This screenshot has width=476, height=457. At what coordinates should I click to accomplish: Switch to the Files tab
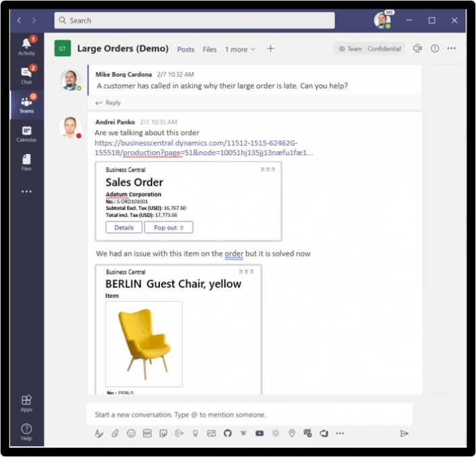click(x=209, y=49)
